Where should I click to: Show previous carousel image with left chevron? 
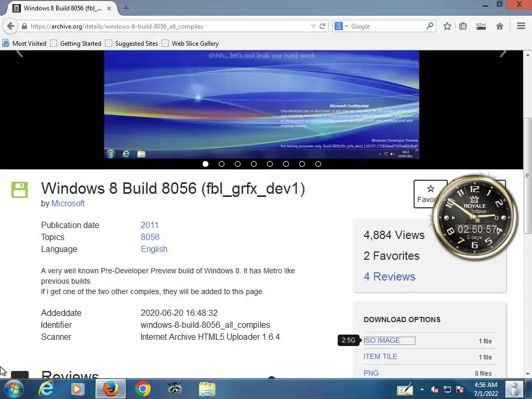click(19, 53)
